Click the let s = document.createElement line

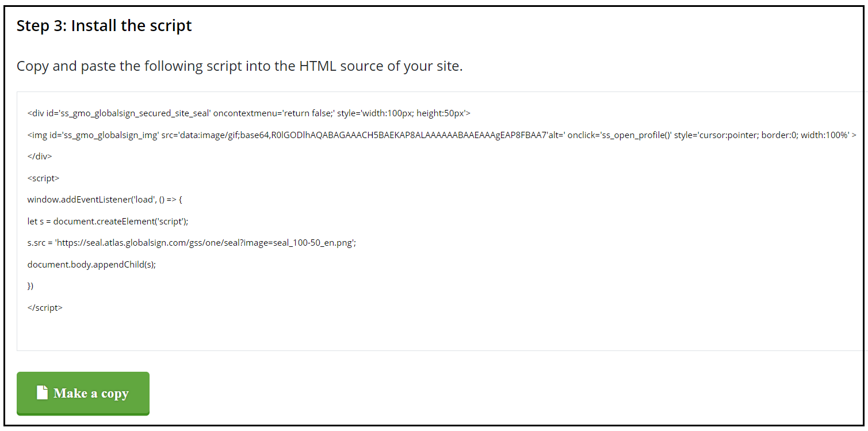(108, 222)
